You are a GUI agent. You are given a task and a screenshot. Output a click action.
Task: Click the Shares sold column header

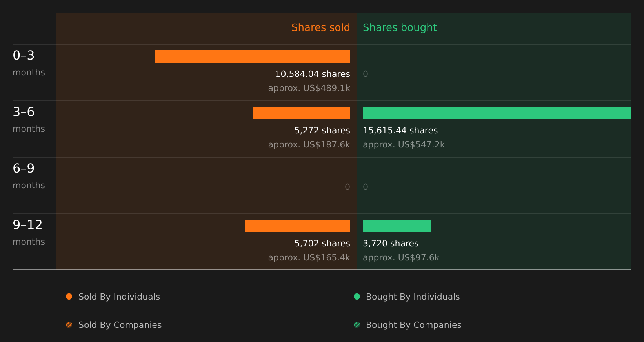[x=320, y=27]
